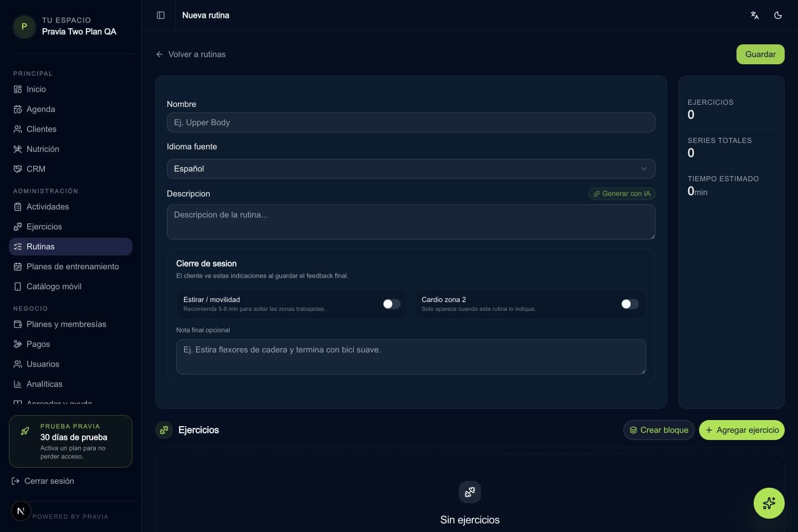Enable the Cardio zona 2 toggle
Image resolution: width=798 pixels, height=532 pixels.
tap(630, 304)
